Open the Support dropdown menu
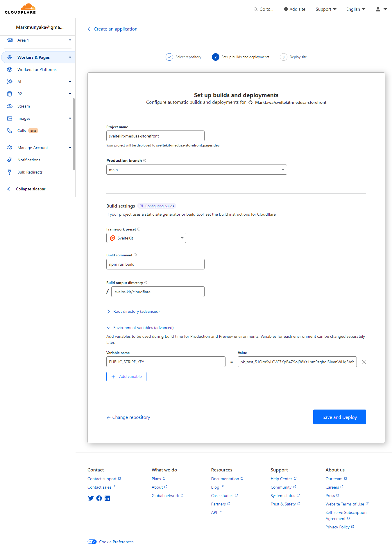392x554 pixels. [x=326, y=9]
